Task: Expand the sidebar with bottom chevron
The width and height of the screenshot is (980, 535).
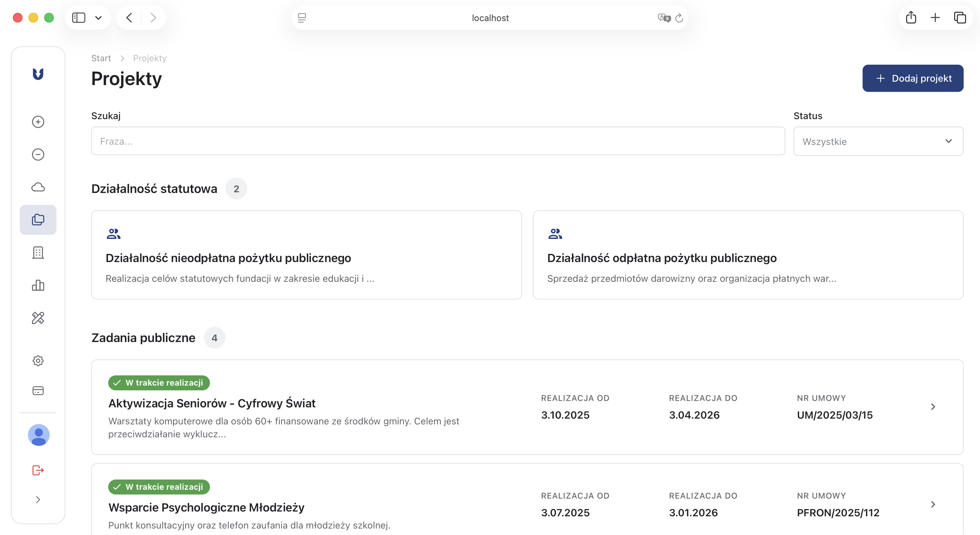Action: pyautogui.click(x=38, y=500)
